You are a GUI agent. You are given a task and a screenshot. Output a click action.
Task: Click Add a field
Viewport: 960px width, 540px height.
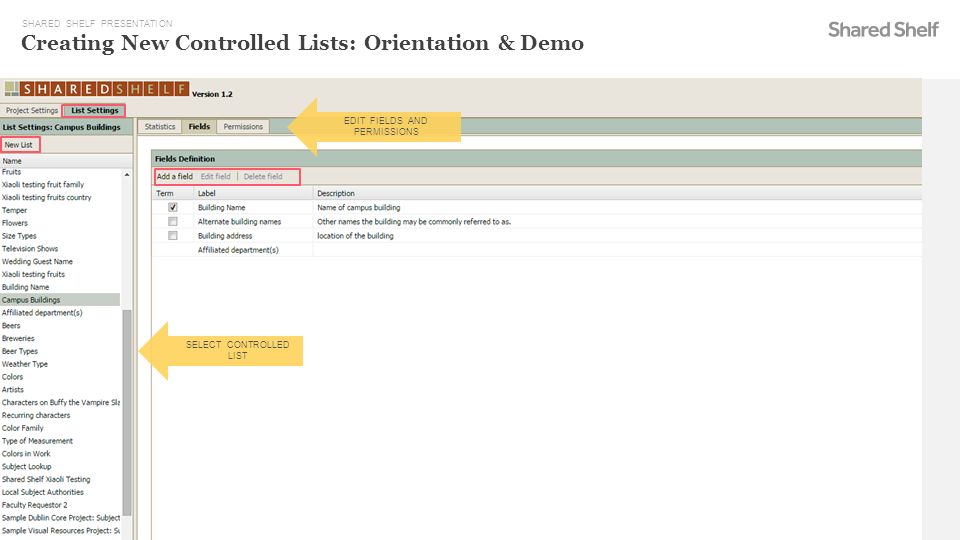click(x=174, y=176)
